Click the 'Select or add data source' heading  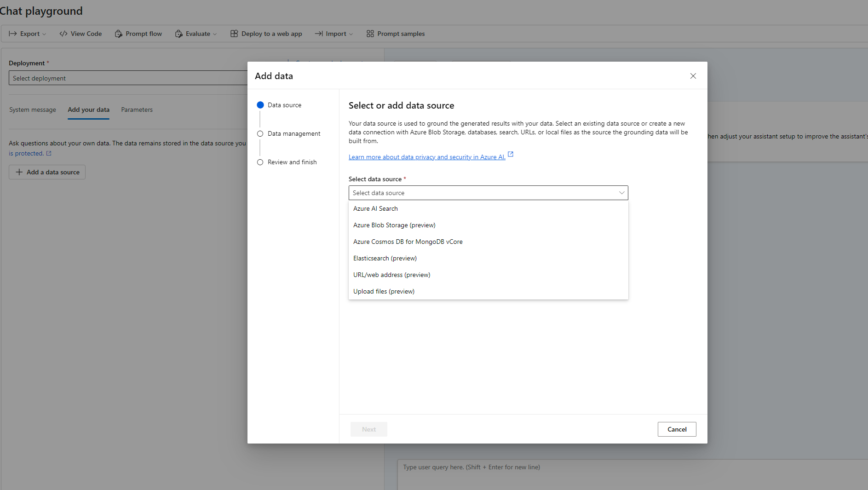click(x=401, y=105)
